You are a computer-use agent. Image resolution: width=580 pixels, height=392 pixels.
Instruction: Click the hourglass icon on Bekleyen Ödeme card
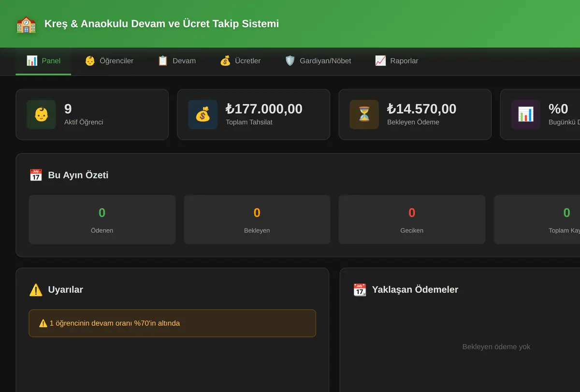[x=364, y=115]
